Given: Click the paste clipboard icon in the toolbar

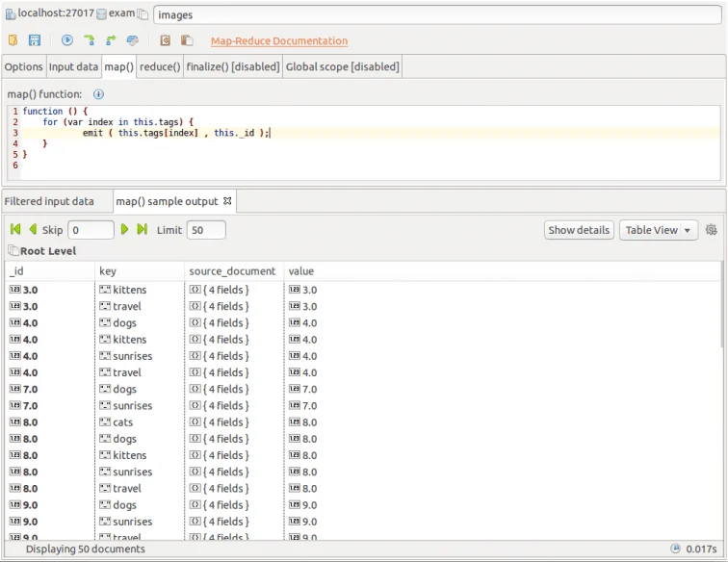Looking at the screenshot, I should (x=187, y=40).
